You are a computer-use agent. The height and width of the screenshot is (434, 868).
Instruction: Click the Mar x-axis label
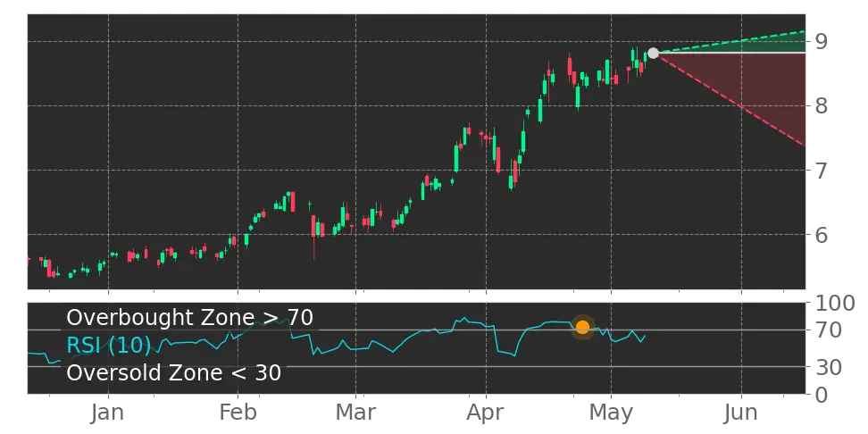356,413
